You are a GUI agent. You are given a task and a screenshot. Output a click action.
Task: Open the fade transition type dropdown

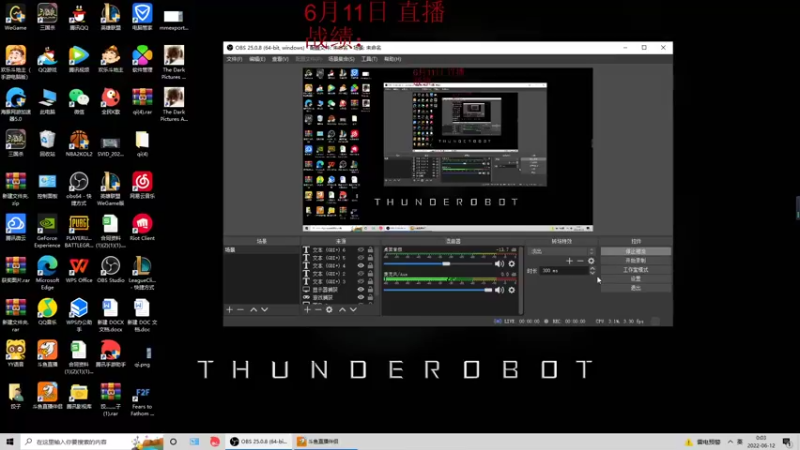pos(561,251)
